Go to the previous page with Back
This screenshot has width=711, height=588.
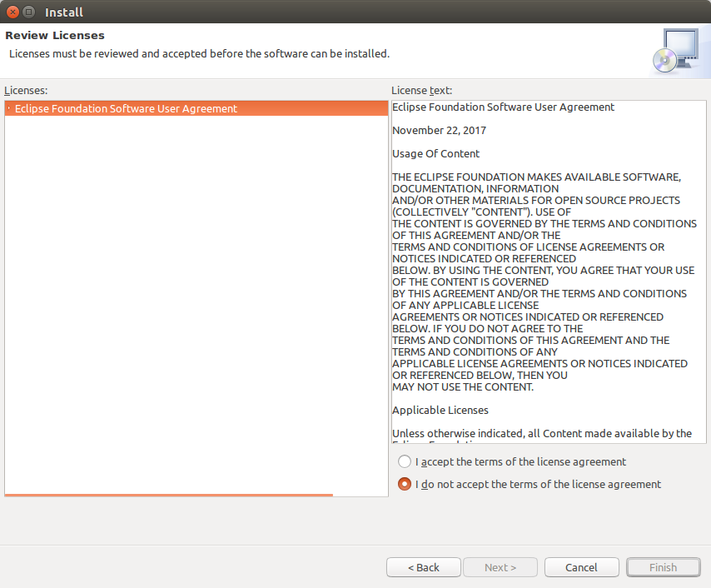coord(424,567)
